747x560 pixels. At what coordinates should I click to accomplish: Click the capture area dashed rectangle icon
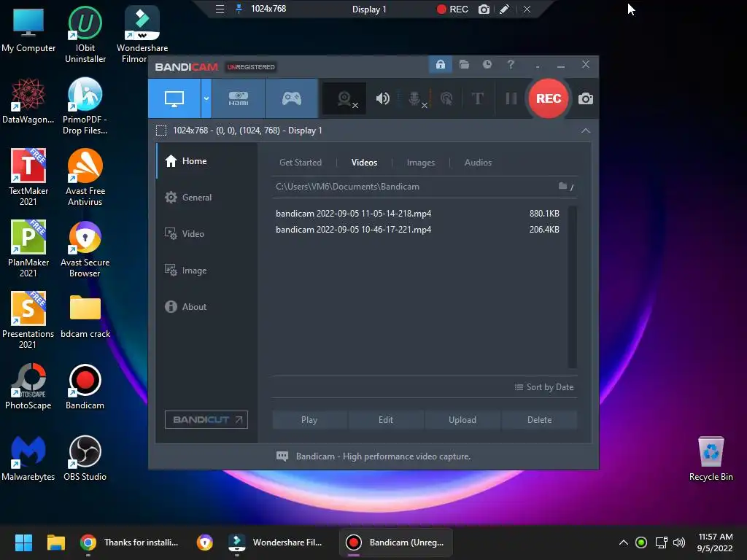click(161, 131)
